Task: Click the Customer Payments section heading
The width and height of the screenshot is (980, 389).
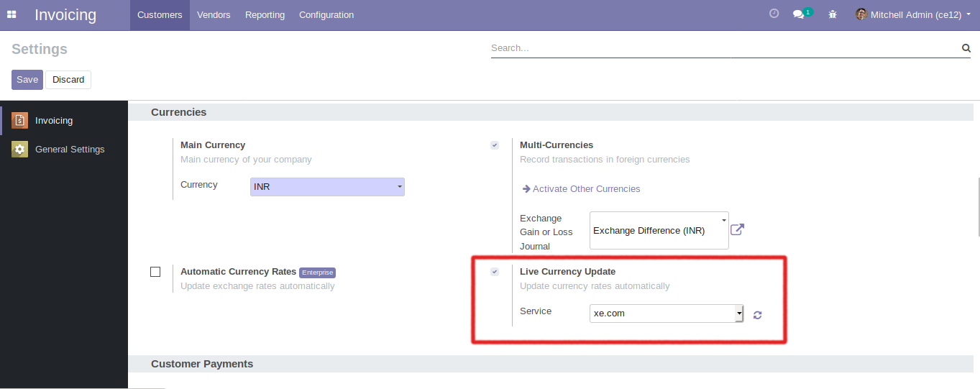Action: point(202,364)
